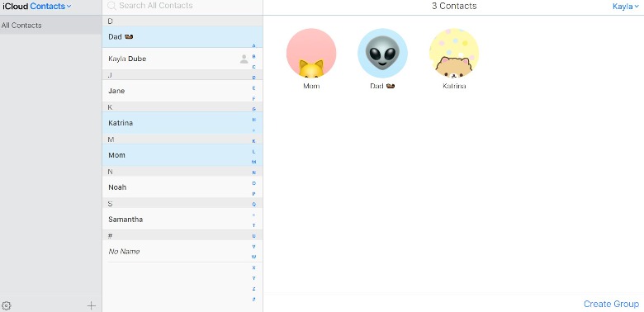Select Kayla Dube in the contact list
Screen dimensions: 644x312
[x=182, y=59]
